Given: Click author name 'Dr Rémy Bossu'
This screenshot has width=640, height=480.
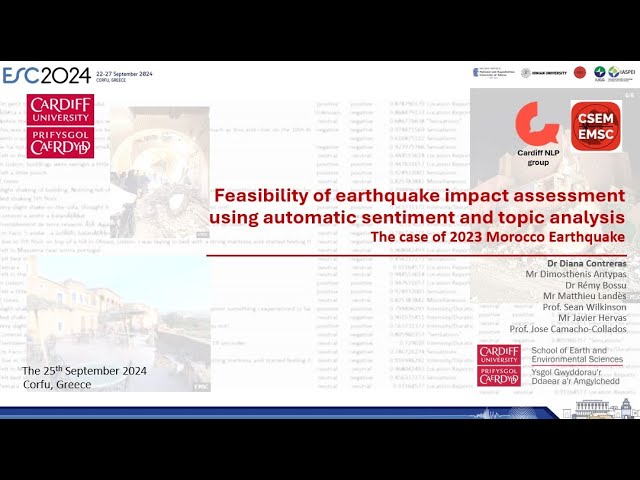Looking at the screenshot, I should click(596, 285).
